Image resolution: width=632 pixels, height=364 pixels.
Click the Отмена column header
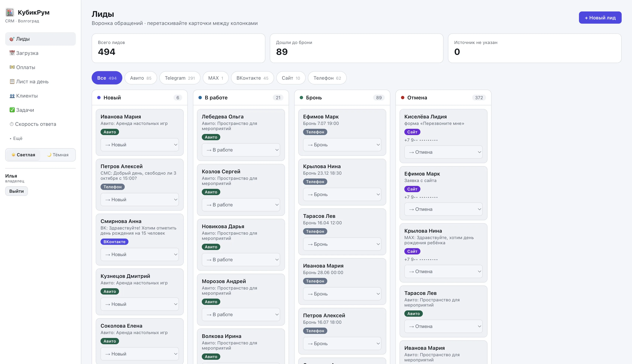pyautogui.click(x=443, y=98)
